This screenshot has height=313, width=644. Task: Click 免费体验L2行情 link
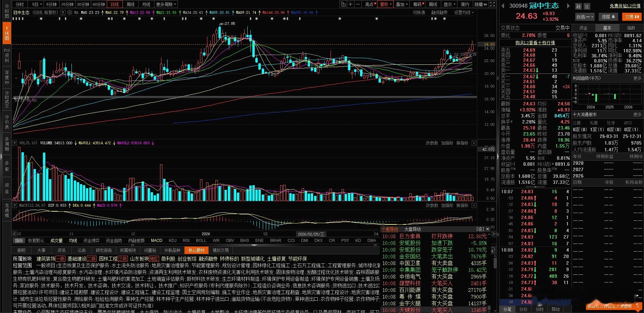(626, 6)
